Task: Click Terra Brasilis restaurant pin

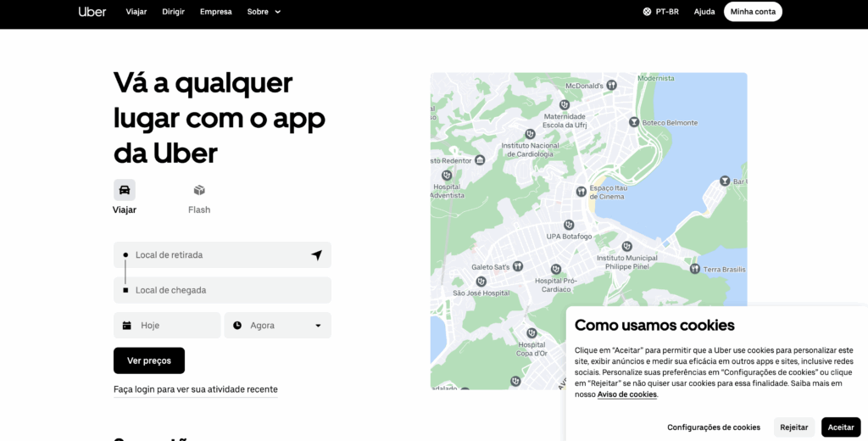Action: pyautogui.click(x=695, y=269)
